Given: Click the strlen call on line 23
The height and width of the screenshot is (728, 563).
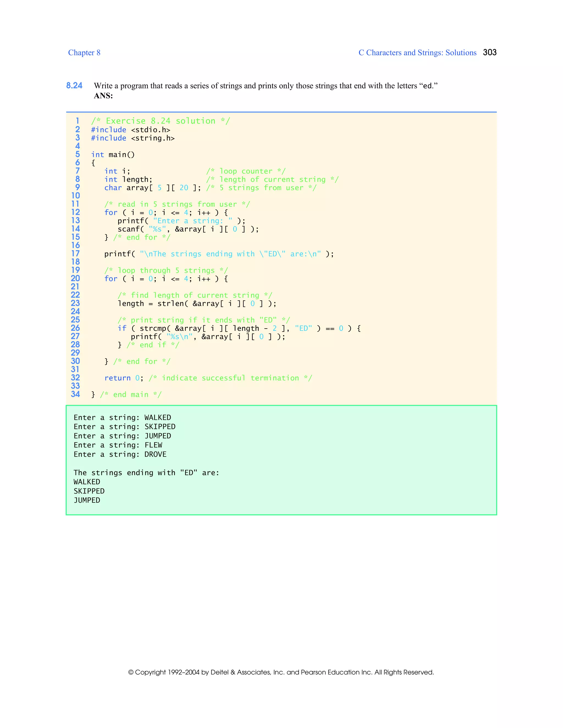Looking at the screenshot, I should point(197,304).
